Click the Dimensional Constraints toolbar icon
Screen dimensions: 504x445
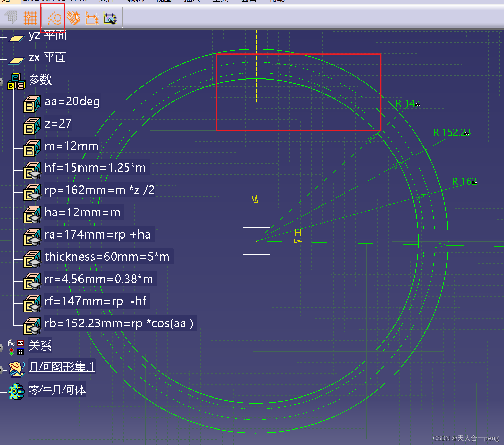pos(92,18)
